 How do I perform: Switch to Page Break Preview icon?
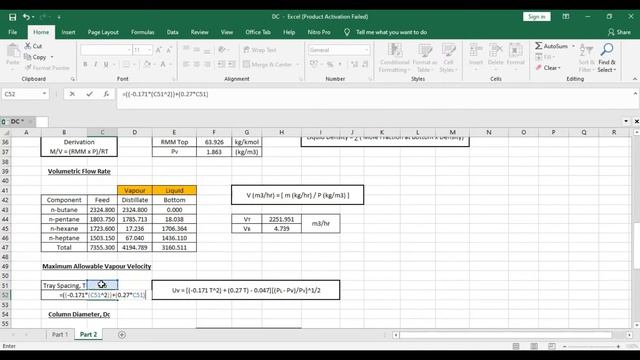[551, 346]
